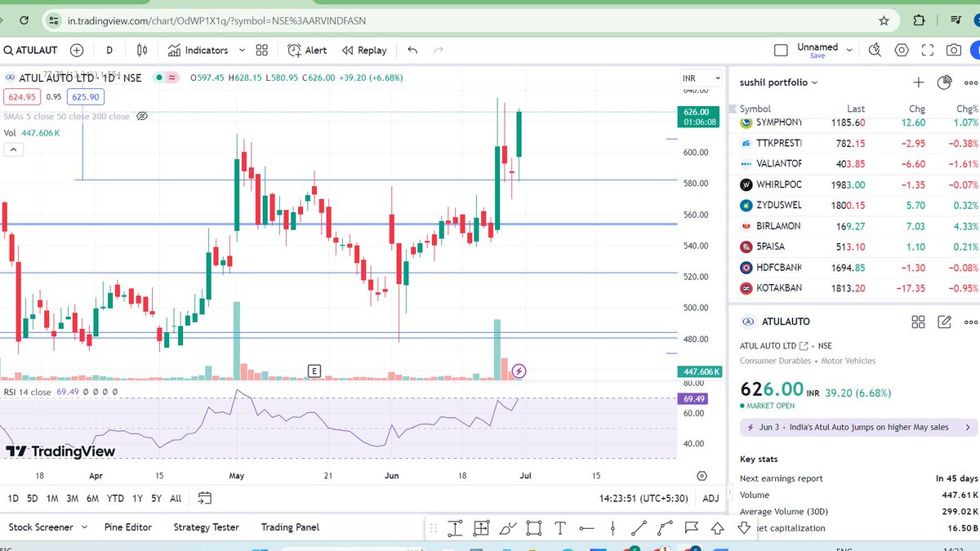Start bar Replay mode
The image size is (980, 551).
pyautogui.click(x=364, y=50)
